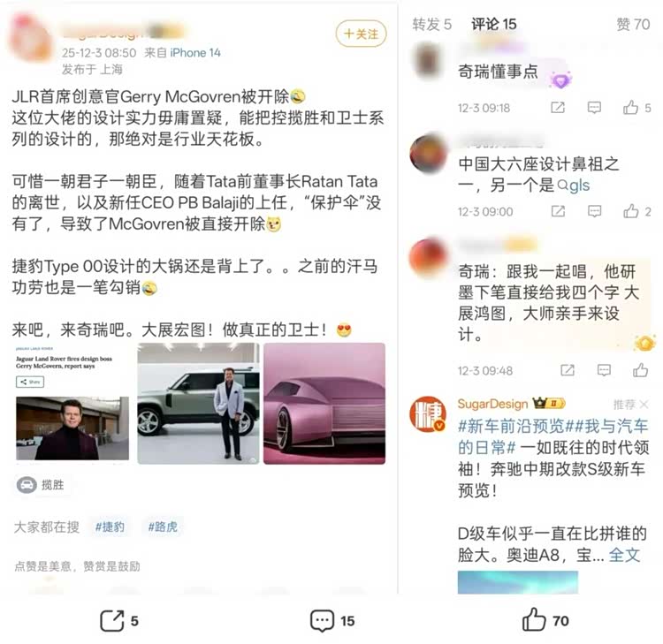The image size is (663, 644).
Task: Like the post with thumbs-up 70
Action: (534, 619)
